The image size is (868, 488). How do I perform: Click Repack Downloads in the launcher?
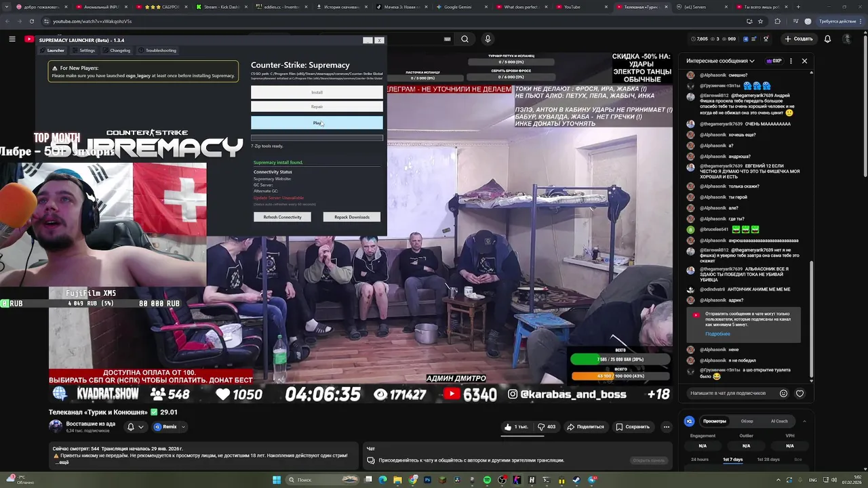coord(352,217)
